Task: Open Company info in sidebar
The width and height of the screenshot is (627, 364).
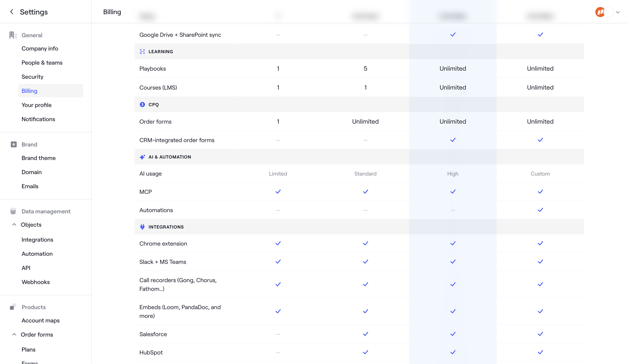Action: click(40, 49)
